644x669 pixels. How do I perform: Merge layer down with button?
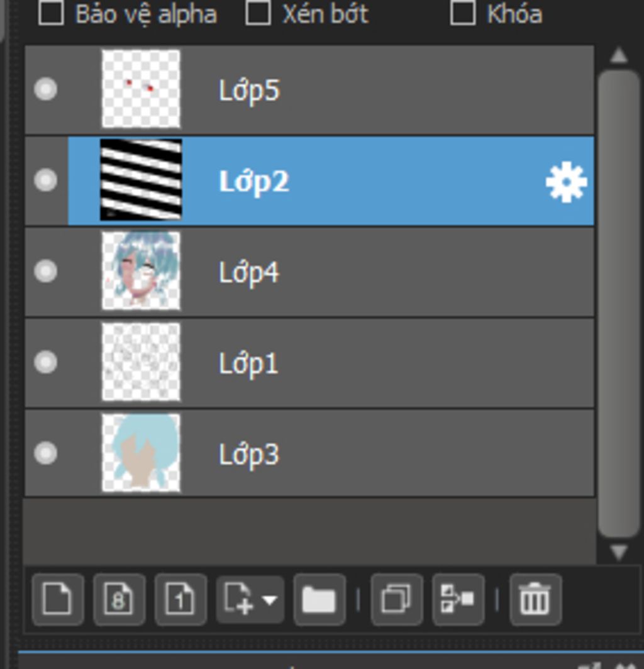point(458,599)
